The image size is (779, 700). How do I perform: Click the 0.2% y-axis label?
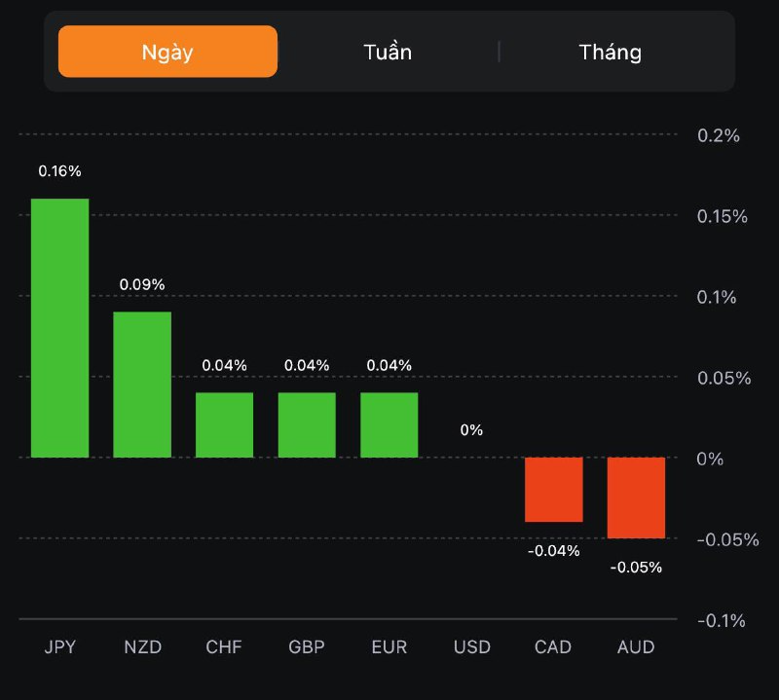(x=719, y=135)
